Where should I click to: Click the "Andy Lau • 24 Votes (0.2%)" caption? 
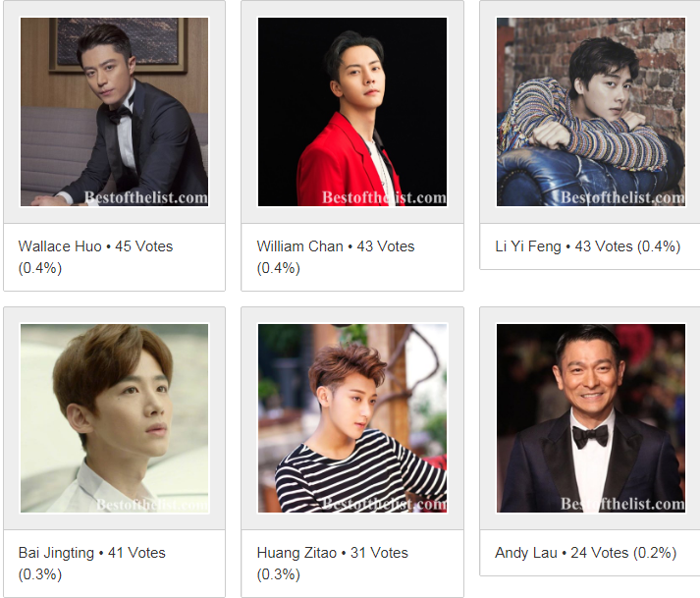click(x=586, y=553)
